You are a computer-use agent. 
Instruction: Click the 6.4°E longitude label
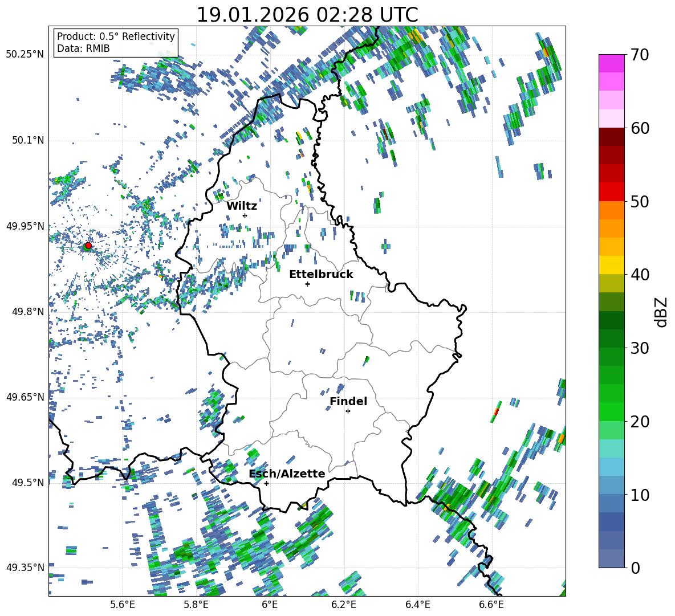[417, 605]
